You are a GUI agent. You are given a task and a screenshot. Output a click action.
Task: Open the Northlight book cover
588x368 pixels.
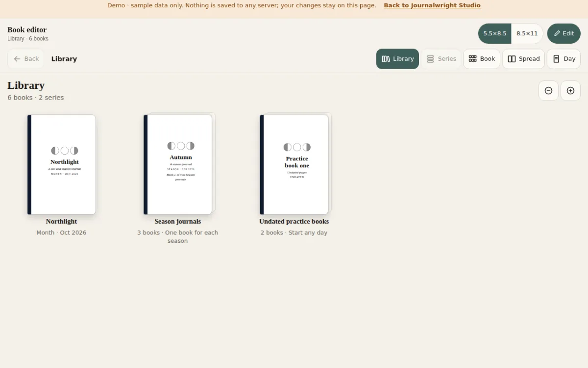pyautogui.click(x=62, y=165)
